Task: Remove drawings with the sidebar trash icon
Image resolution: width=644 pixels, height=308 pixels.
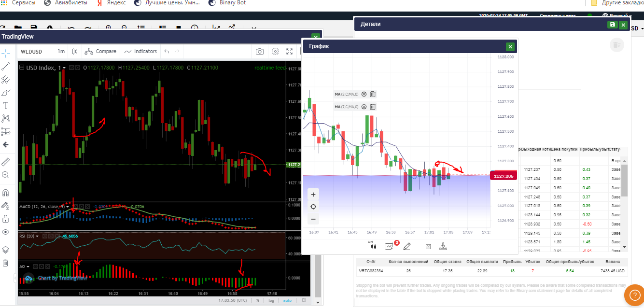Action: coord(6,263)
